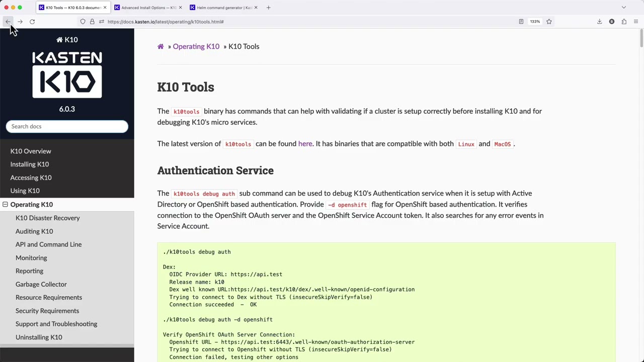Click the inline 'k10tools debug auth' code
The height and width of the screenshot is (362, 644).
204,194
